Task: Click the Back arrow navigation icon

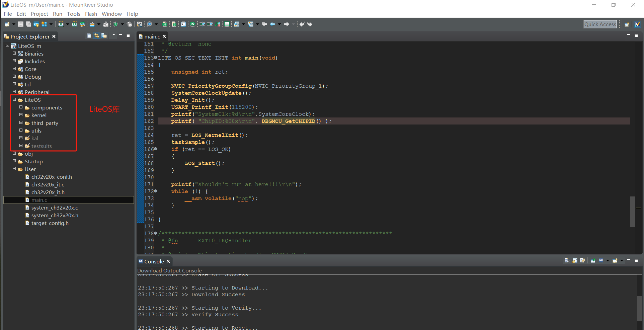Action: coord(273,24)
